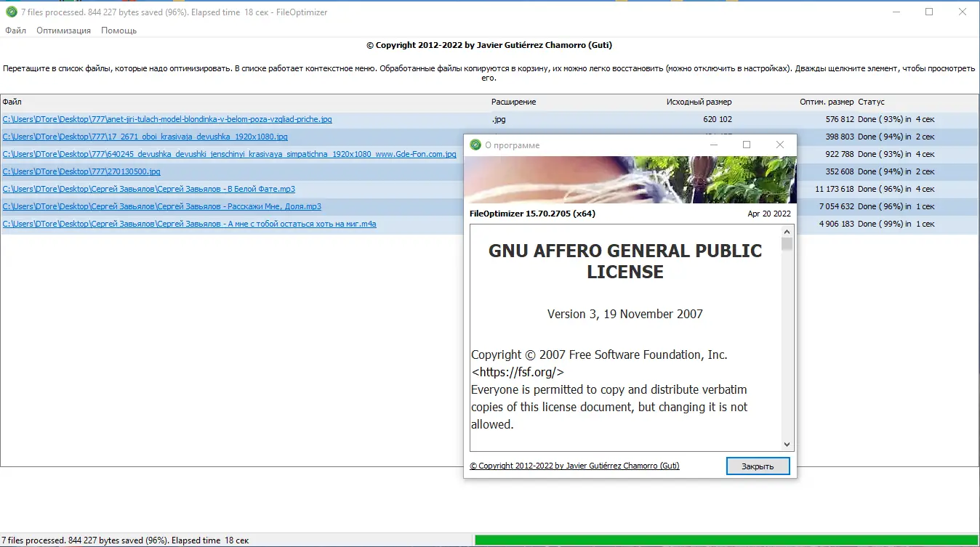Click the banner image in the About dialog
The width and height of the screenshot is (980, 547).
pyautogui.click(x=630, y=180)
